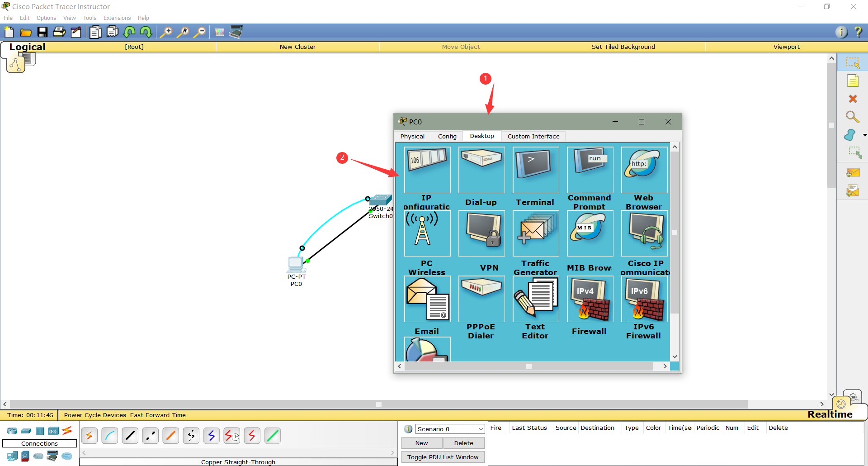Screen dimensions: 868x466
Task: Choose the Coaxial blue zigzag cable
Action: (x=211, y=436)
